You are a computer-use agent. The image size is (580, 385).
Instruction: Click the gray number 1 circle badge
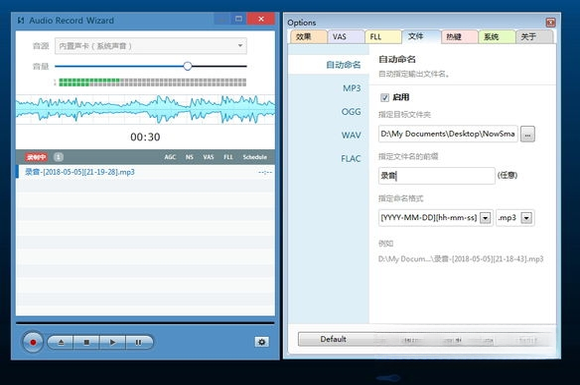coord(58,157)
